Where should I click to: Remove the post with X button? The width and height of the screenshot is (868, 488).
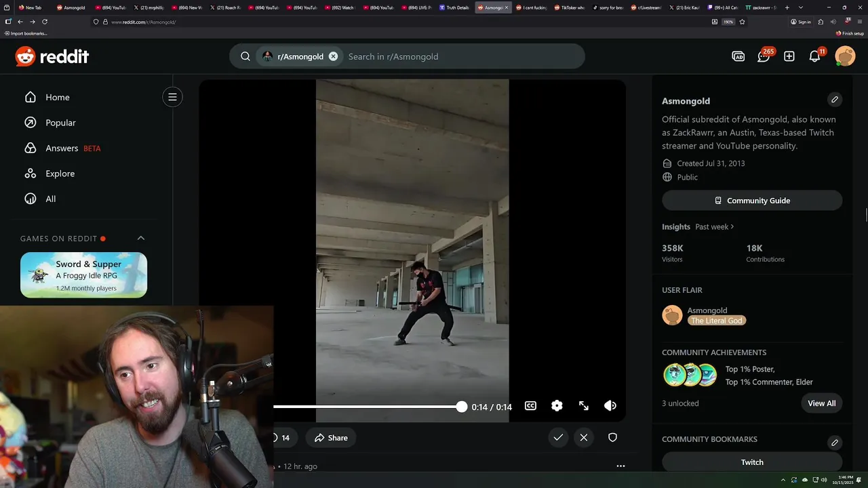pyautogui.click(x=584, y=438)
